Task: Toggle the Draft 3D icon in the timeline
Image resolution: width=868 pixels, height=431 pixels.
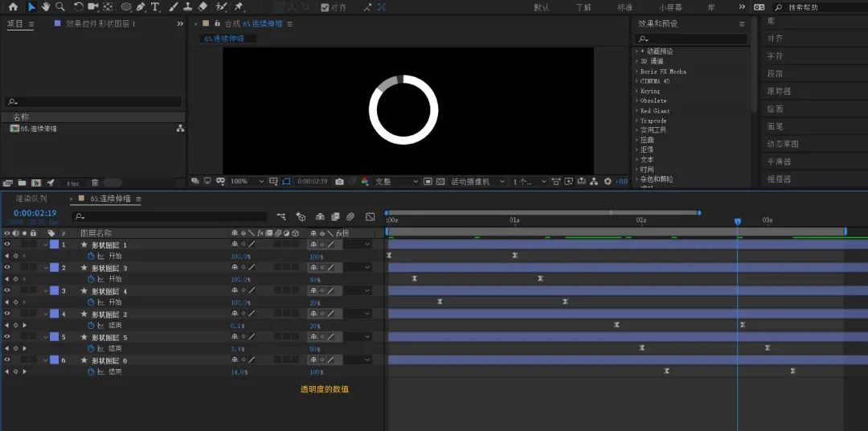Action: pos(301,216)
